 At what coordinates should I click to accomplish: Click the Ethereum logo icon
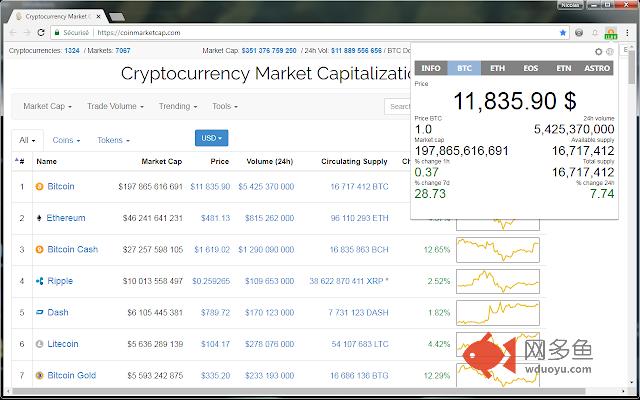(x=39, y=218)
